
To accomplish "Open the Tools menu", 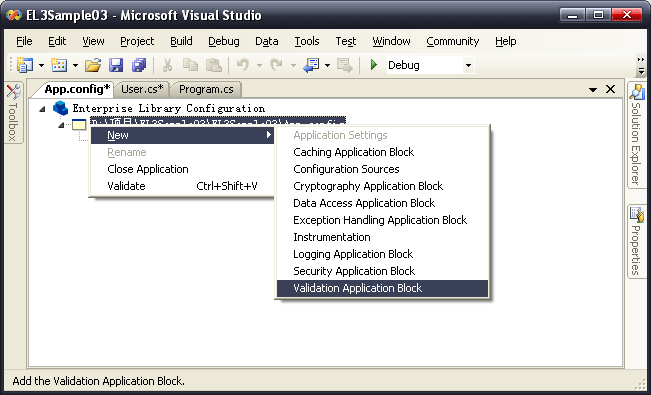I will 307,41.
